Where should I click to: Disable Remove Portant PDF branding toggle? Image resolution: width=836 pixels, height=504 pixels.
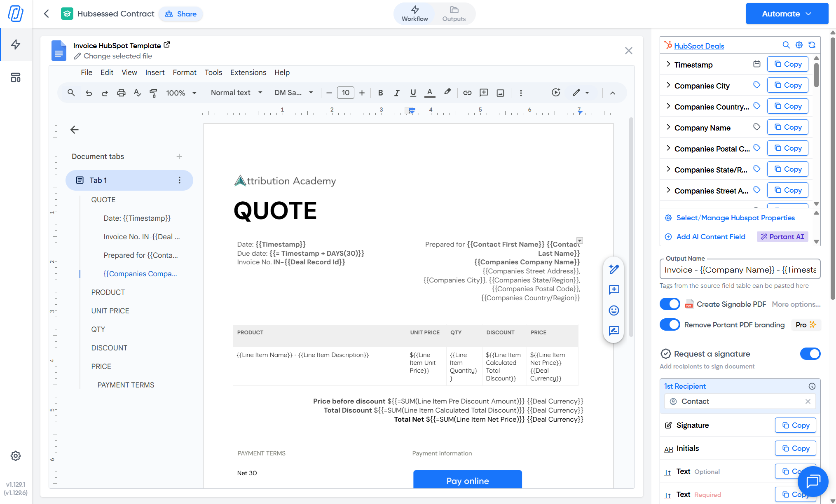click(670, 325)
